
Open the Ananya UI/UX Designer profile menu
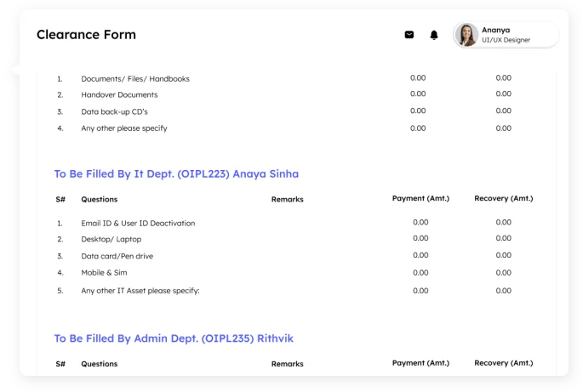507,35
